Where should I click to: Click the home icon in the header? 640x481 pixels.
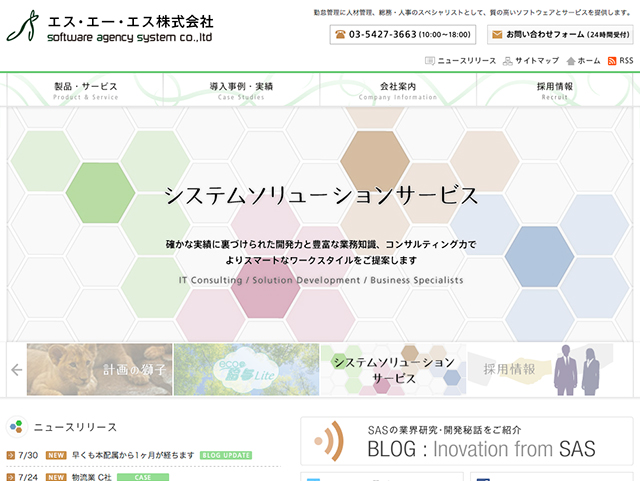click(570, 61)
